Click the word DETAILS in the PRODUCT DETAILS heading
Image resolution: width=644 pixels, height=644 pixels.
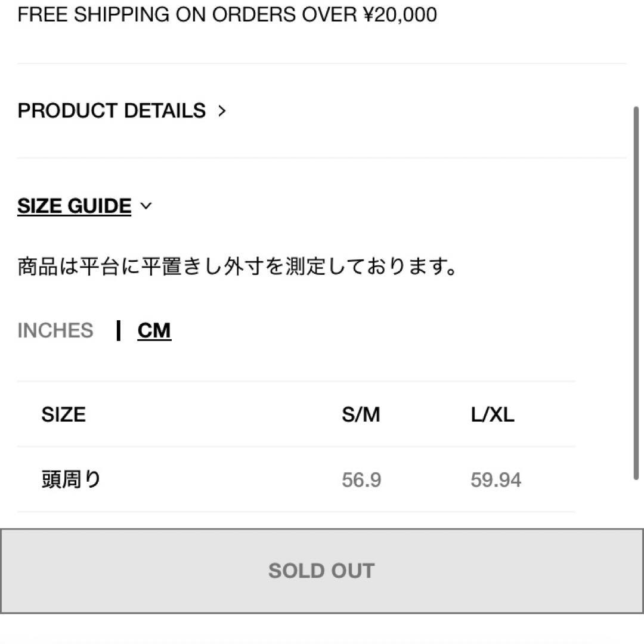click(165, 111)
